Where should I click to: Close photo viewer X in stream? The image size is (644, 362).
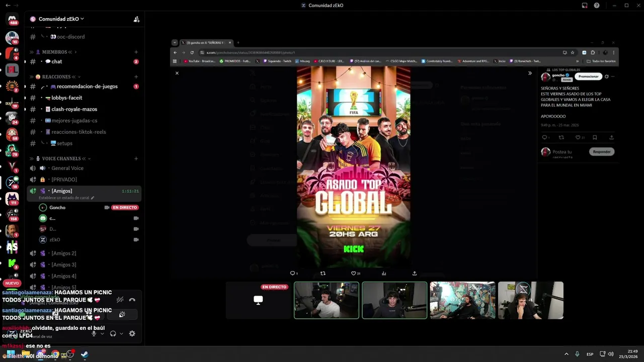pyautogui.click(x=177, y=73)
